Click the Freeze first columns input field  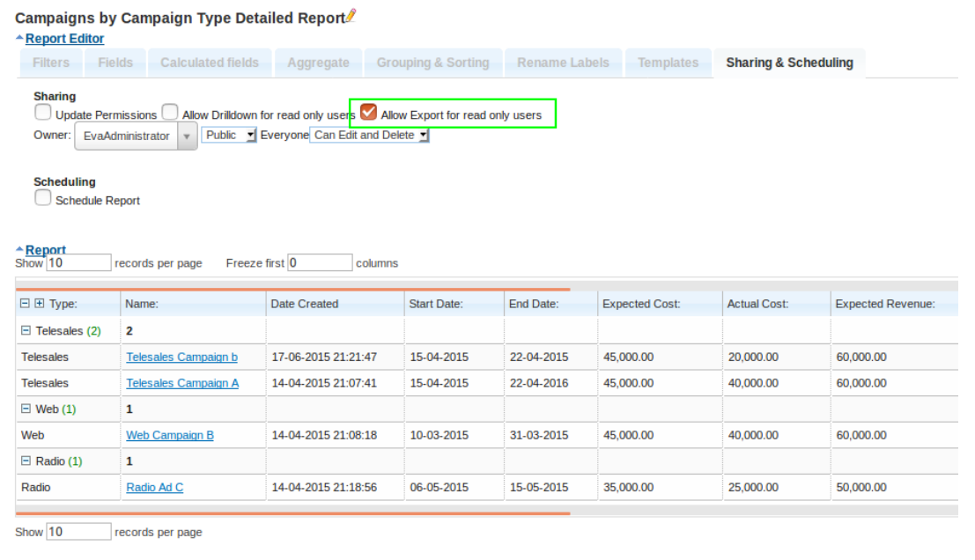[x=320, y=263]
